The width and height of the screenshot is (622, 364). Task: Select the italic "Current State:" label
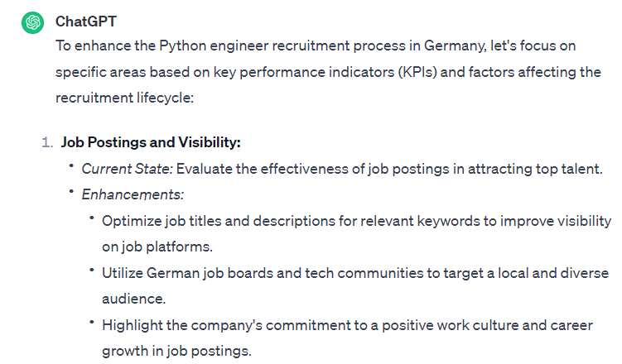coord(125,169)
